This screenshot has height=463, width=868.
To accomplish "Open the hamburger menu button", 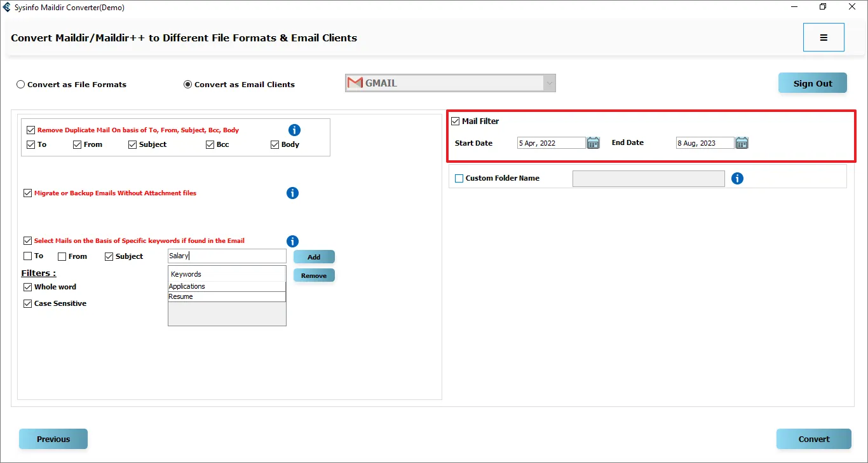I will coord(824,38).
